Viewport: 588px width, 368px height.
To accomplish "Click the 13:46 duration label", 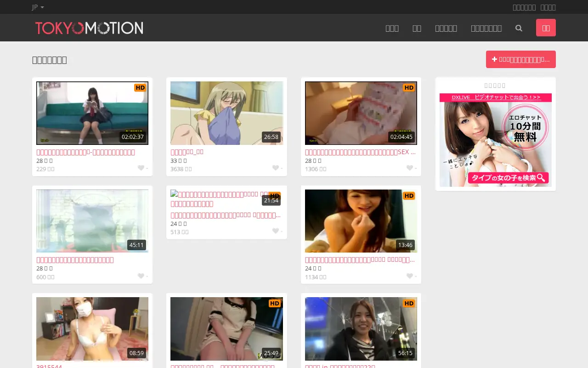I will (x=405, y=245).
